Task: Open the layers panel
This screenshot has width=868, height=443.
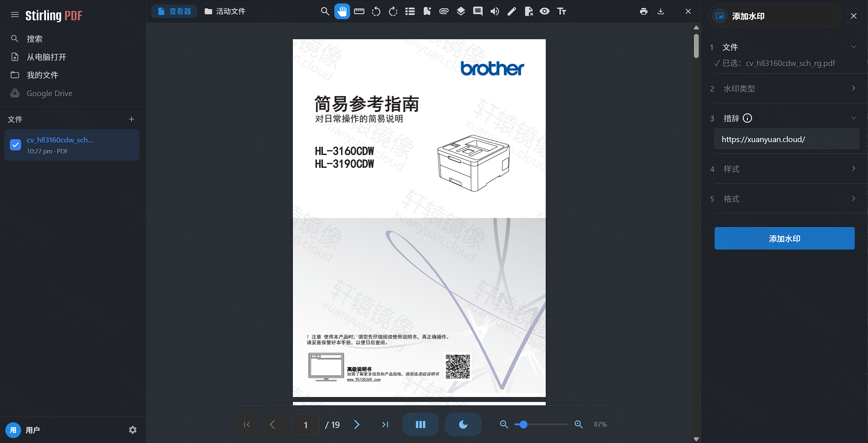Action: click(461, 11)
